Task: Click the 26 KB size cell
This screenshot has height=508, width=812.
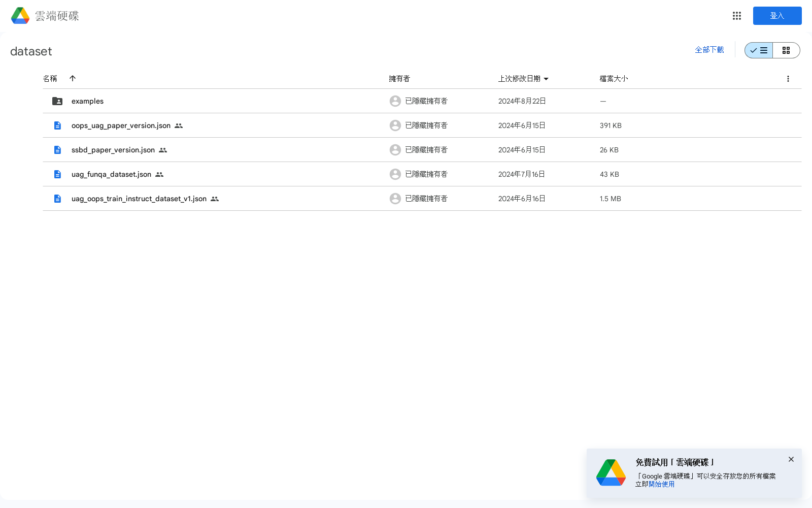Action: tap(609, 150)
